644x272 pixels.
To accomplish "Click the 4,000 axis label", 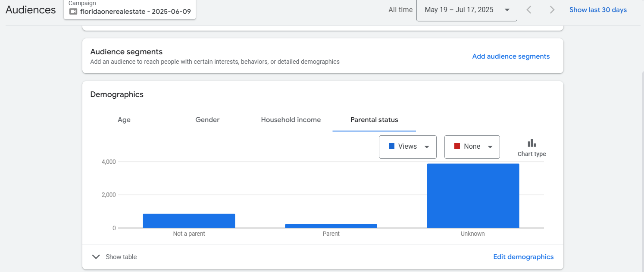I will 108,162.
